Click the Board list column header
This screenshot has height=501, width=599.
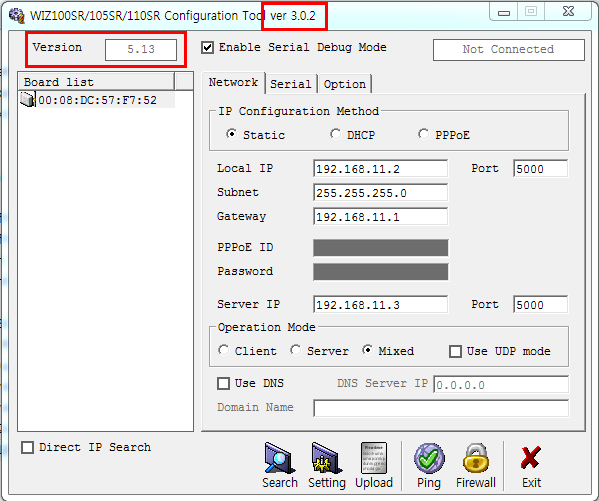[x=97, y=82]
